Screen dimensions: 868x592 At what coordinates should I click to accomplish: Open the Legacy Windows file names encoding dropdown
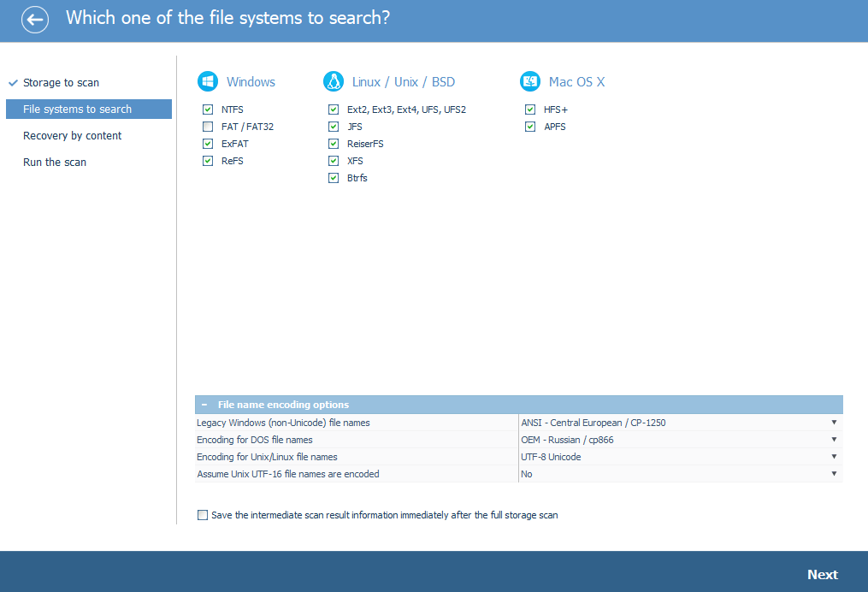click(x=681, y=423)
